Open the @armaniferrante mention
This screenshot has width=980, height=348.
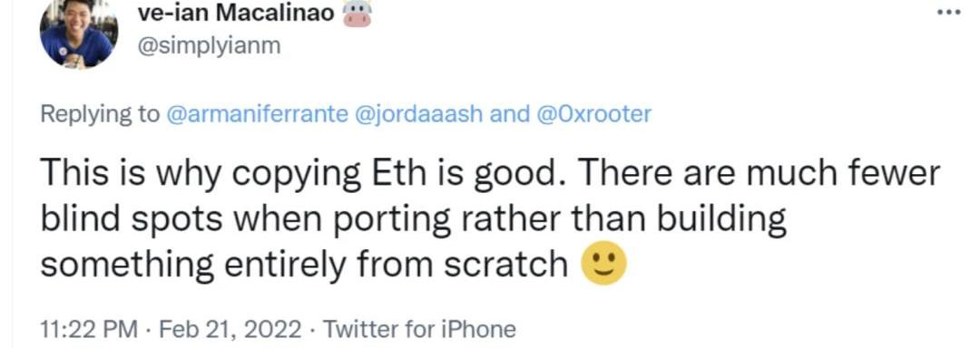point(257,114)
